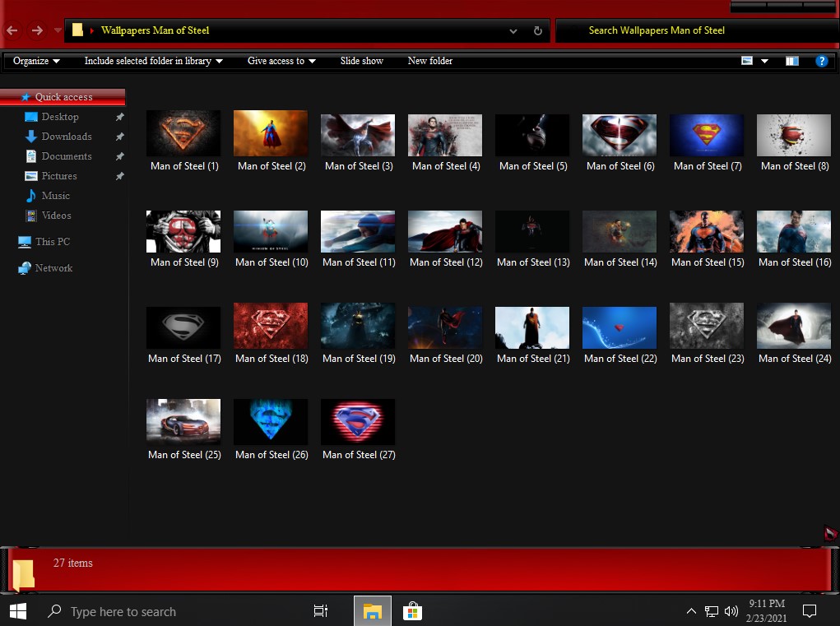Select Man of Steel (16) thumbnail
Image resolution: width=840 pixels, height=626 pixels.
coord(794,231)
